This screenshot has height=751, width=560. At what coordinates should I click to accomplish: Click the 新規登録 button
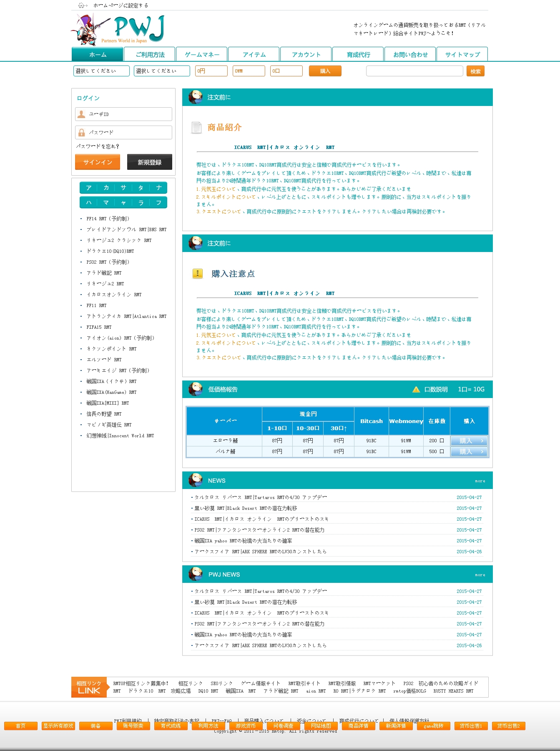[x=150, y=162]
